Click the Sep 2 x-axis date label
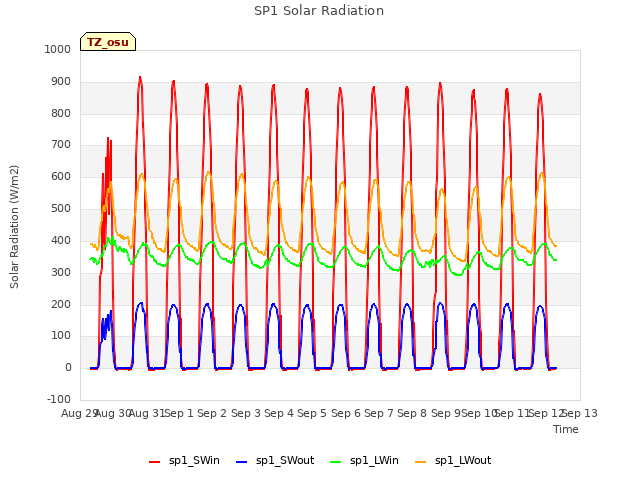Image resolution: width=640 pixels, height=480 pixels. coord(212,413)
